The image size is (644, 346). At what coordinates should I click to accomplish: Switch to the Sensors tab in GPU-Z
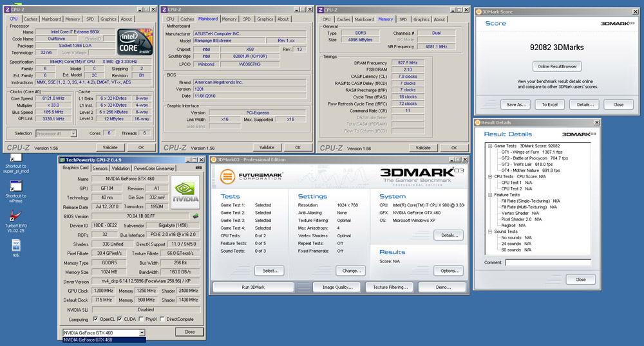pyautogui.click(x=100, y=168)
